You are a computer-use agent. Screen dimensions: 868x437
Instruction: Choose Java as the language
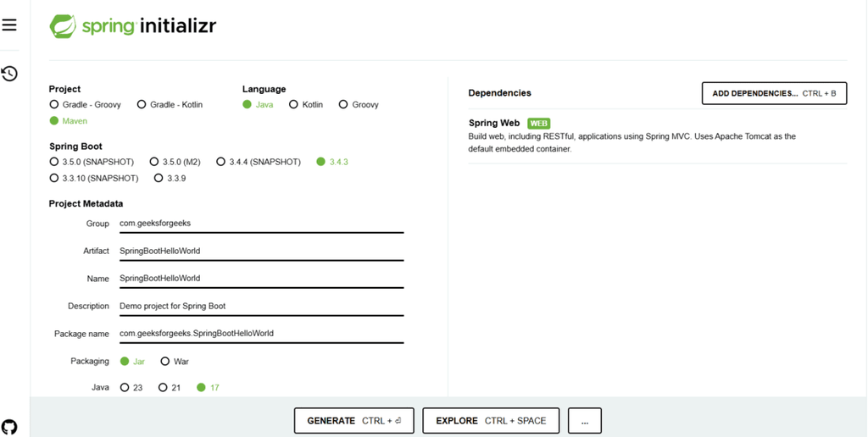[258, 104]
